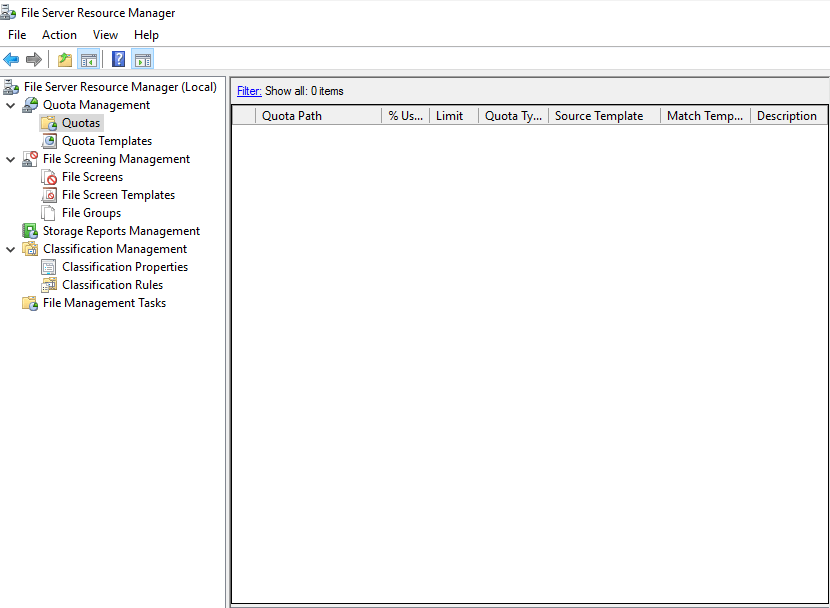Select the Classification Rules tree label
The height and width of the screenshot is (608, 830).
(x=113, y=285)
